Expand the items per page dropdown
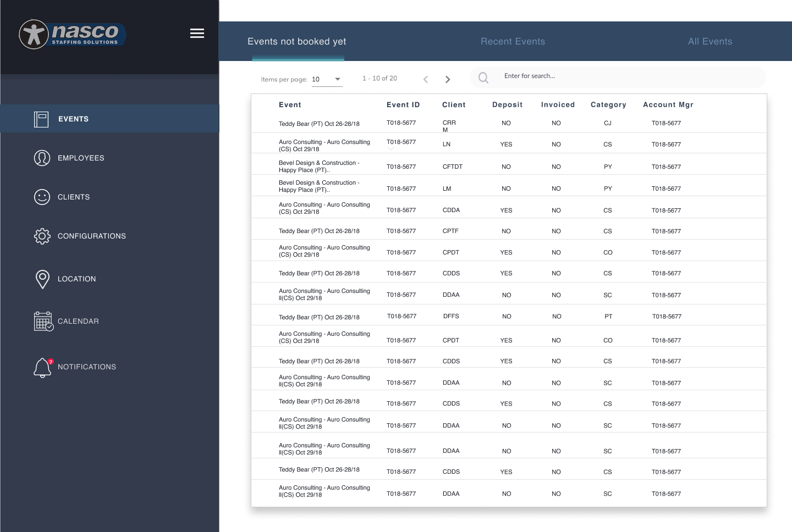 338,79
